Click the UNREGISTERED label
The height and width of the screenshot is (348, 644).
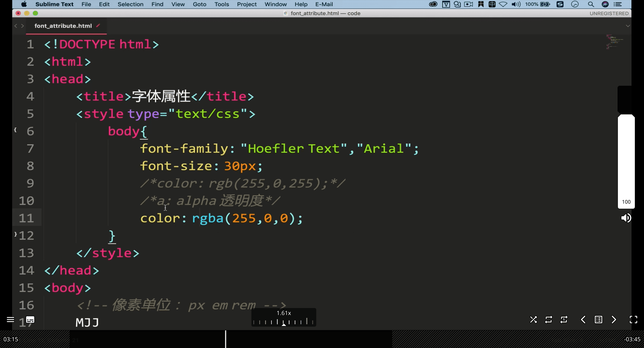(x=609, y=13)
